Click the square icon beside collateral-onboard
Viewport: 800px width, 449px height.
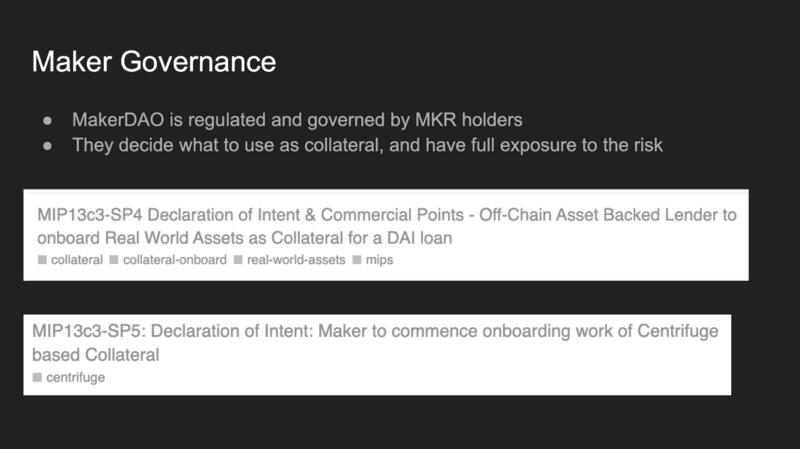click(x=114, y=260)
